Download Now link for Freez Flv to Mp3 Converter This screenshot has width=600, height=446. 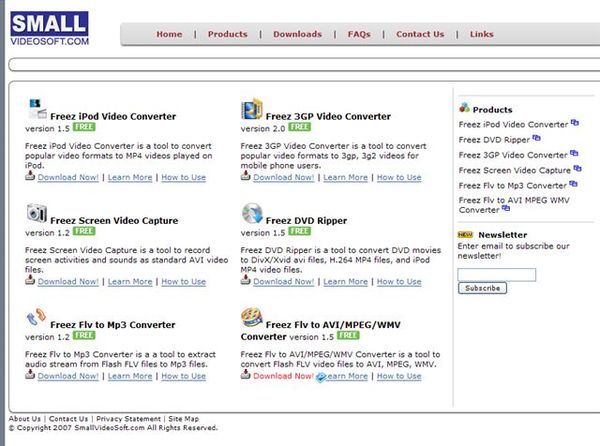pyautogui.click(x=68, y=376)
